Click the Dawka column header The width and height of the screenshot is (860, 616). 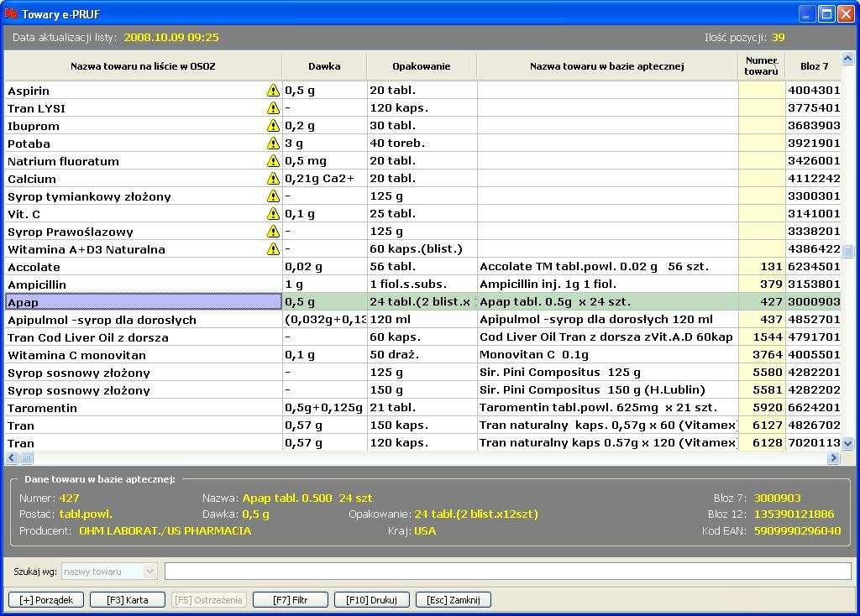(324, 66)
